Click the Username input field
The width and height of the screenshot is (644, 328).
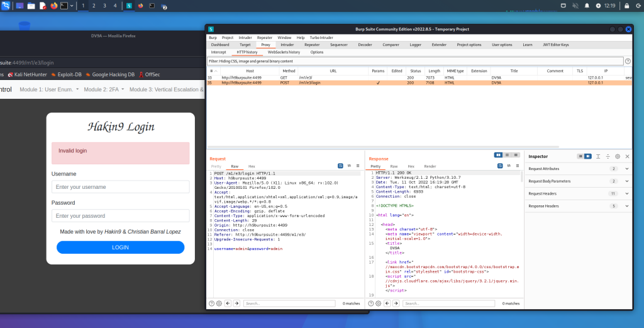(120, 186)
